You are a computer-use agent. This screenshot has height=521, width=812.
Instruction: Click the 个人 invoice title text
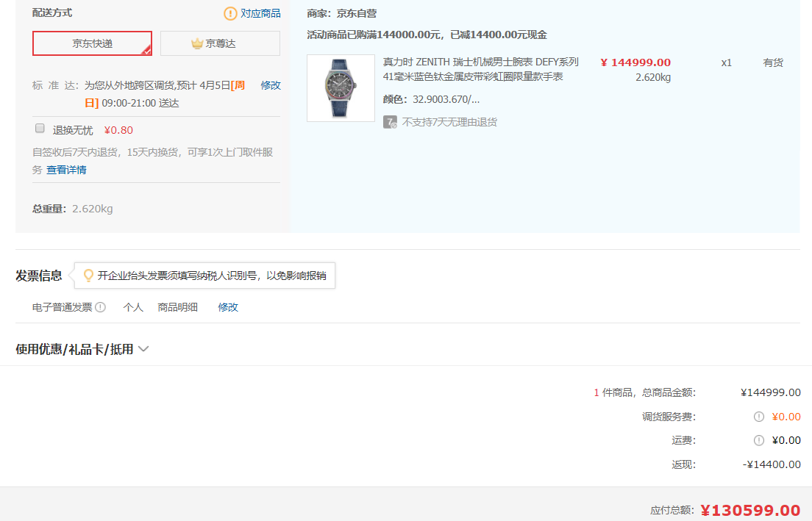pos(133,307)
